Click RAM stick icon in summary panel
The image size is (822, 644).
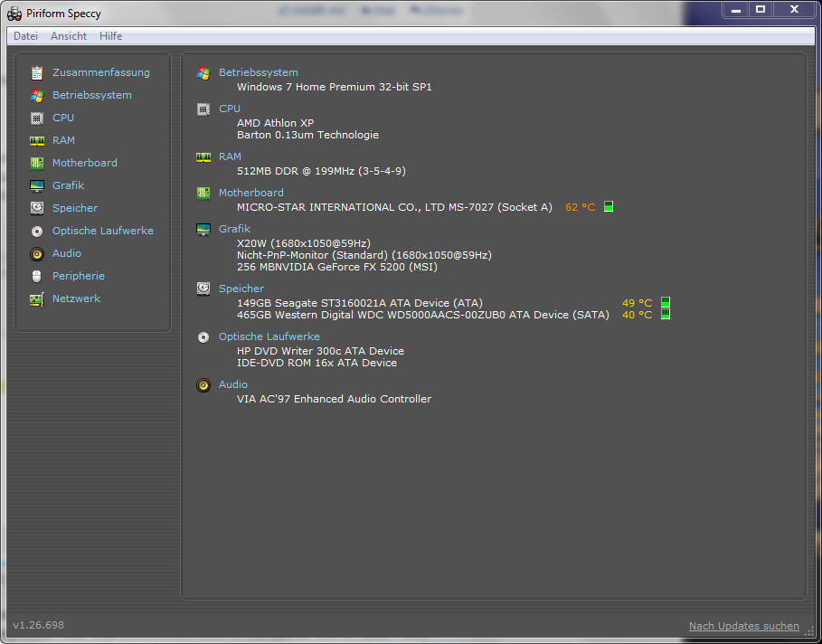203,156
